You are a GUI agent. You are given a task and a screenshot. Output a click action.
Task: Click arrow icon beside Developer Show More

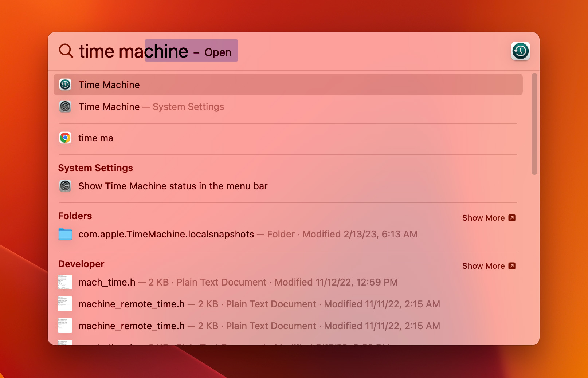(512, 266)
